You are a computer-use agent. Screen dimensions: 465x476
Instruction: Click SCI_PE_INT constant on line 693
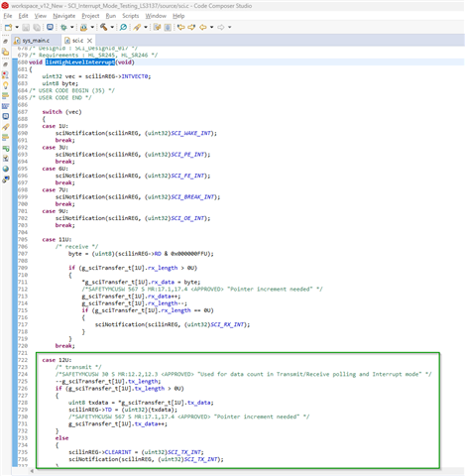click(x=187, y=155)
